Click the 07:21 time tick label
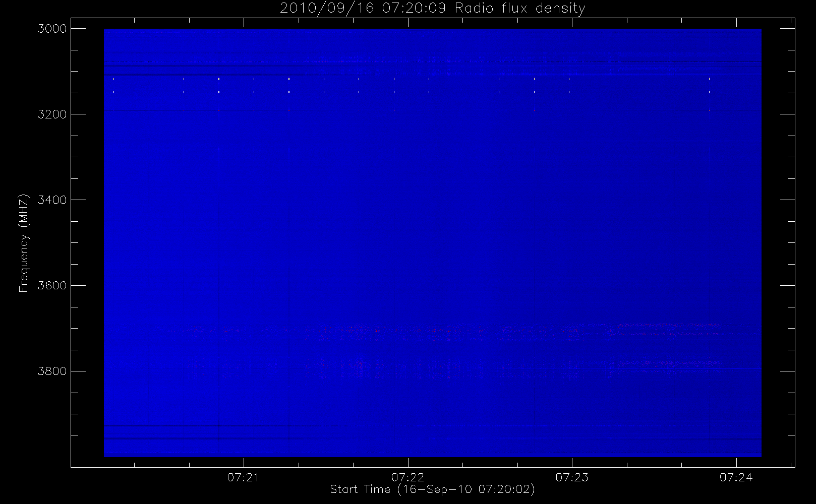Viewport: 816px width, 504px height. coord(244,477)
